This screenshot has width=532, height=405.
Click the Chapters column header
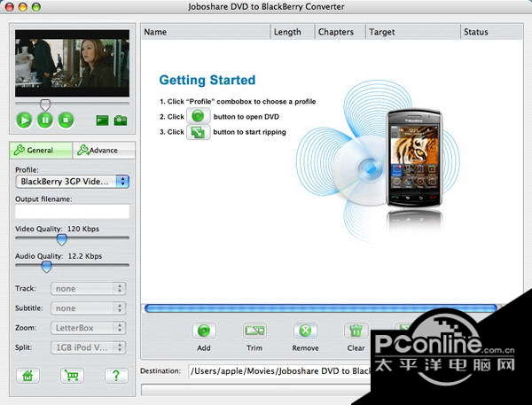340,32
